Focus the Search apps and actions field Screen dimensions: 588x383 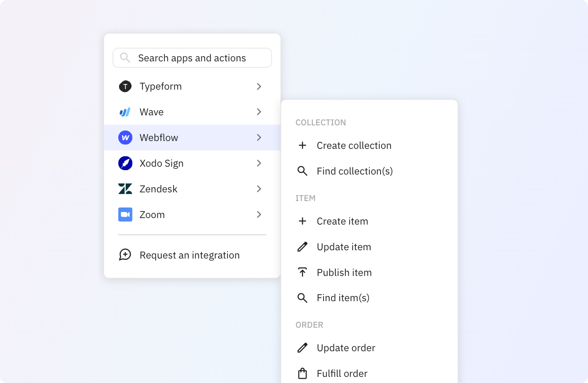pyautogui.click(x=192, y=58)
